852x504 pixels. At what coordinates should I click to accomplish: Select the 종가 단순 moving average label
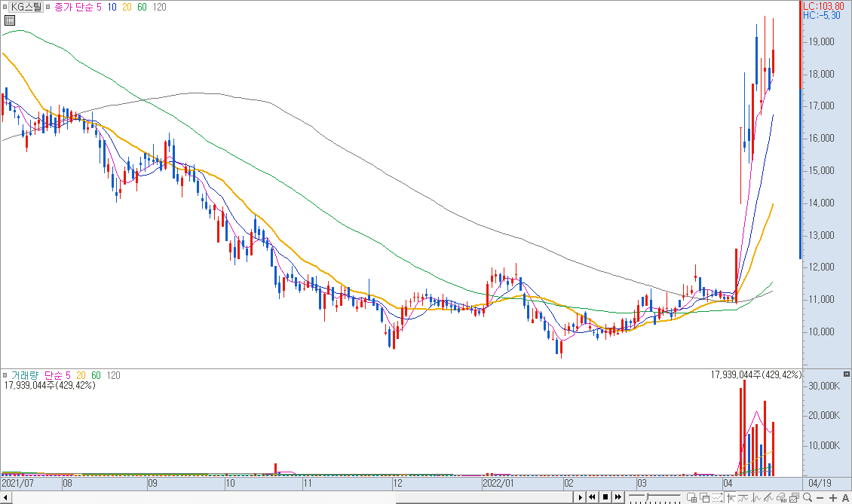point(74,7)
